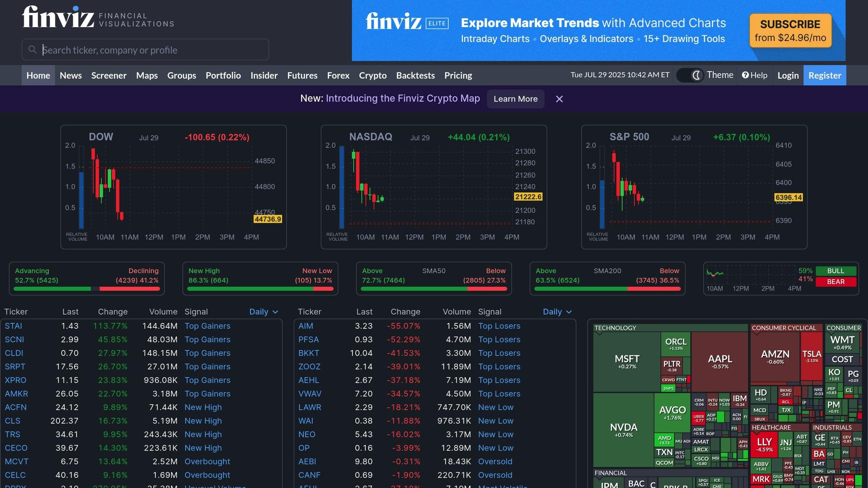Click the BULL sentiment button
This screenshot has width=868, height=488.
pyautogui.click(x=835, y=271)
